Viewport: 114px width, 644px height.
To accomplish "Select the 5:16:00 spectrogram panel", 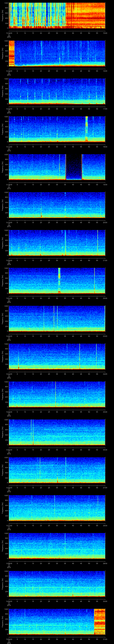I will [57, 91].
